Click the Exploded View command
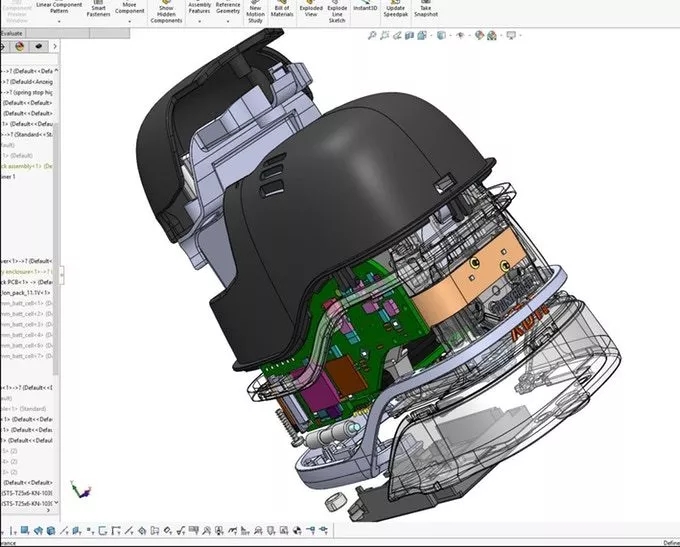The height and width of the screenshot is (547, 680). (311, 11)
